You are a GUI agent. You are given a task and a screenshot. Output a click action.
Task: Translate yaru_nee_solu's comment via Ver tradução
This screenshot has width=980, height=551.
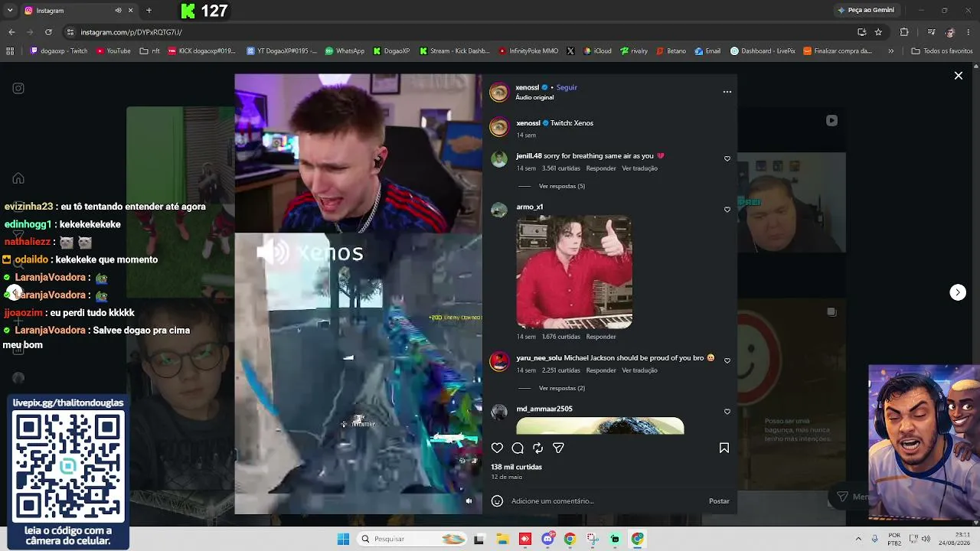click(640, 370)
